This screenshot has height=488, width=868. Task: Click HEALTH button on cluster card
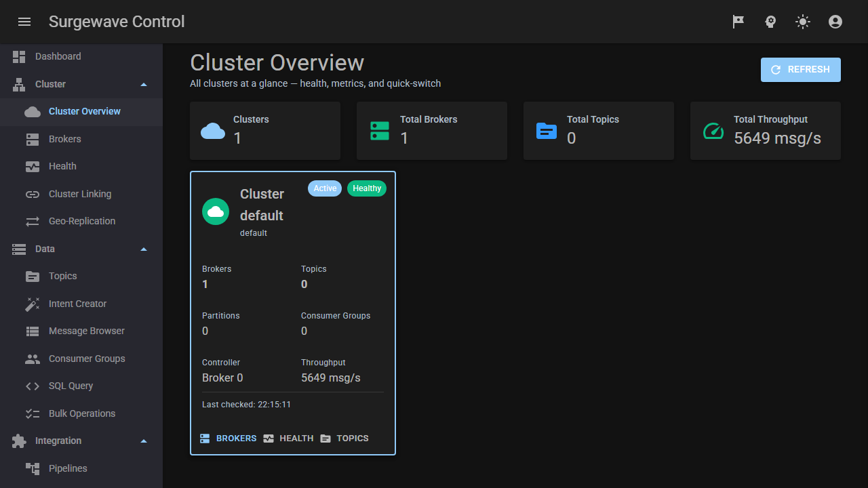pos(288,439)
